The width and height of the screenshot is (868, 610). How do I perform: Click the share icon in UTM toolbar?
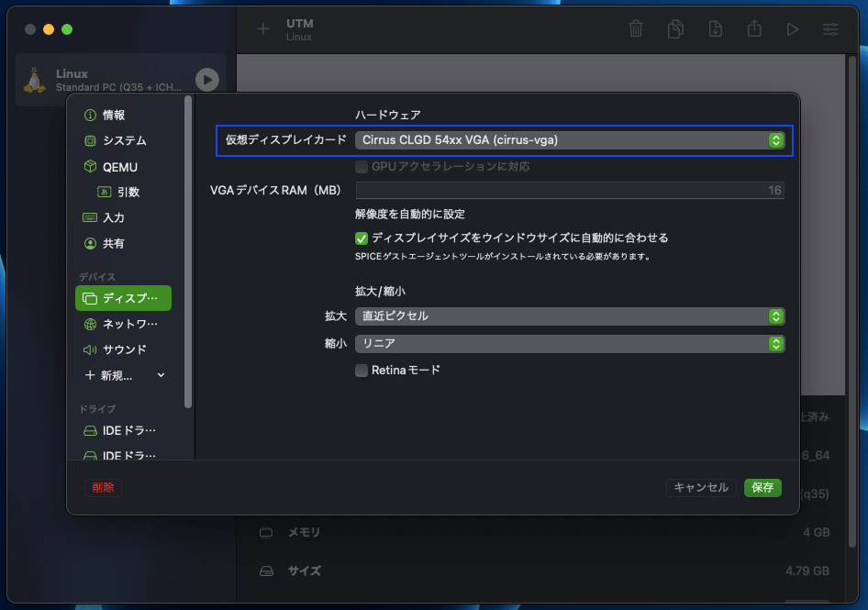(754, 28)
